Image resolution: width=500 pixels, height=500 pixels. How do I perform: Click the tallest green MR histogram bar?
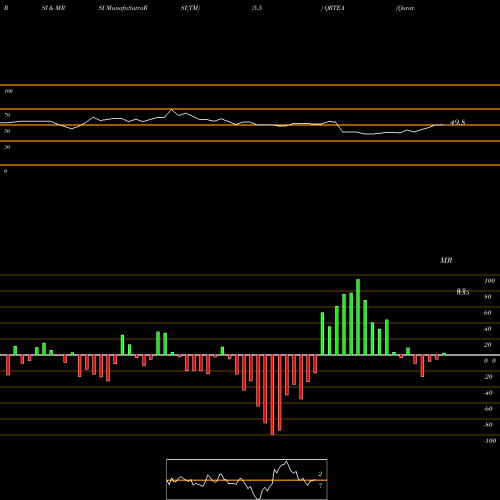(358, 317)
